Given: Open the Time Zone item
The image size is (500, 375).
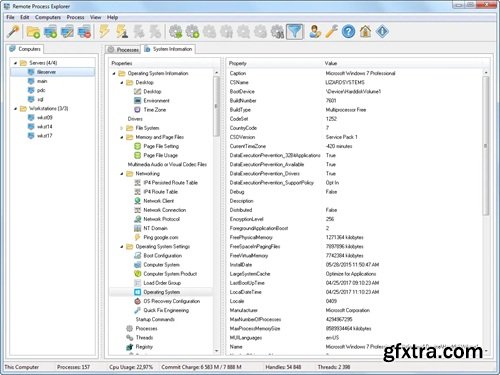Looking at the screenshot, I should pyautogui.click(x=154, y=110).
